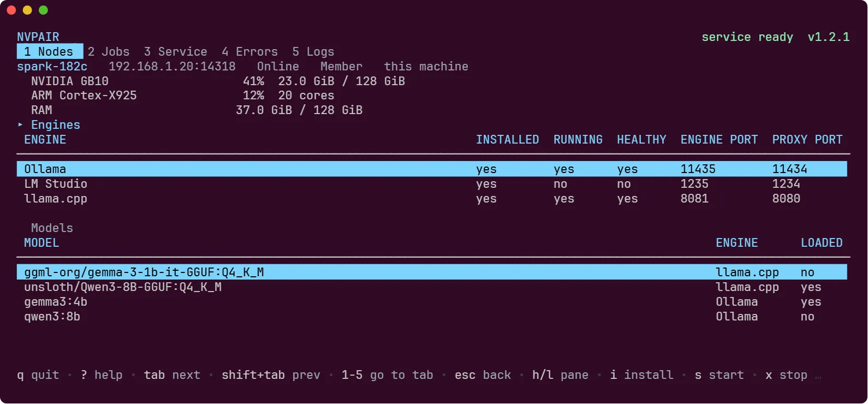Go to the 4 Errors tab
Screen dimensions: 868x404
[x=249, y=51]
